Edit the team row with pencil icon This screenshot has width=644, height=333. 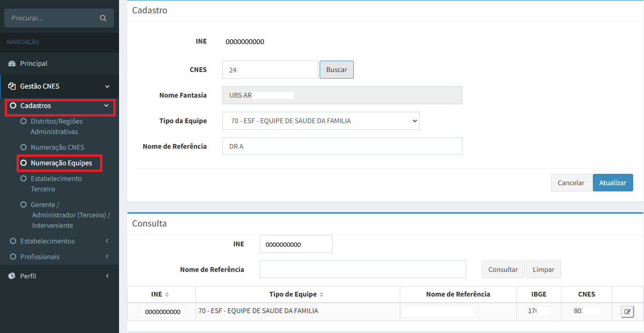(627, 312)
